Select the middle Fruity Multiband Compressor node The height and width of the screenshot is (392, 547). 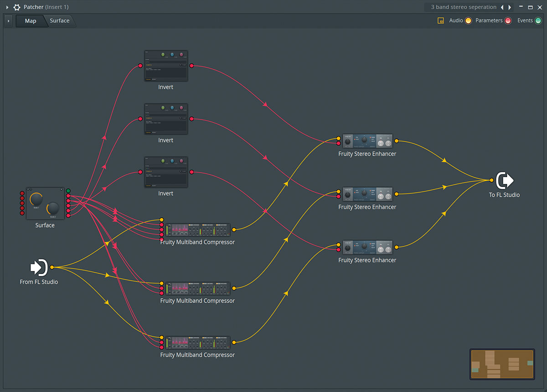point(198,288)
